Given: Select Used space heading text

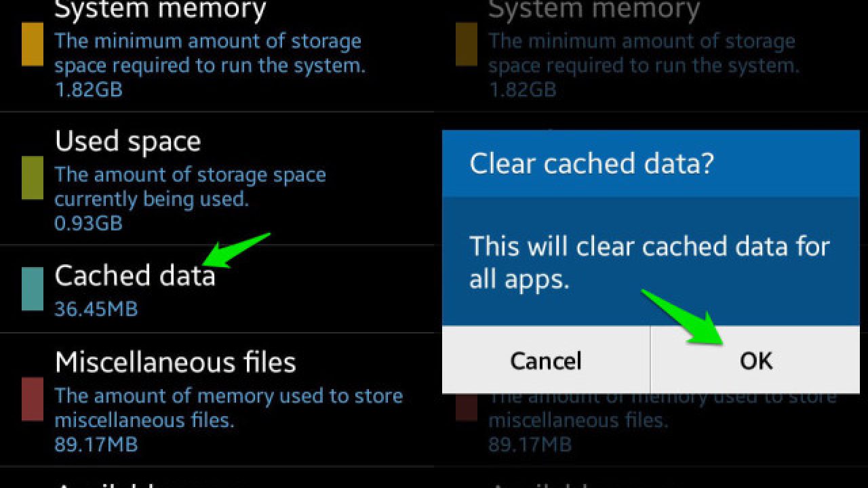Looking at the screenshot, I should click(127, 141).
